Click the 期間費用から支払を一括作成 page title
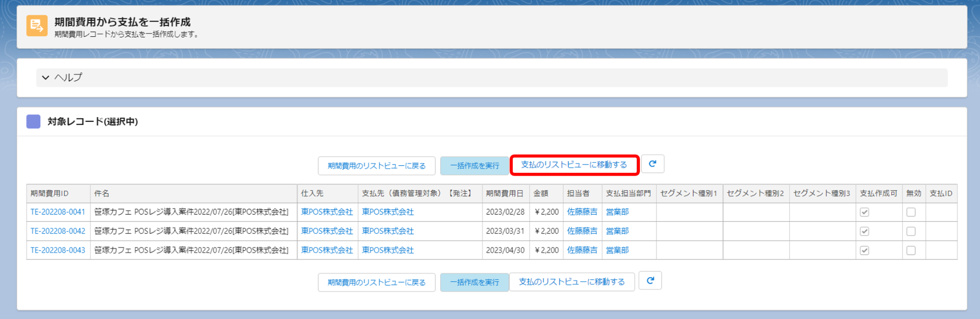 tap(123, 22)
